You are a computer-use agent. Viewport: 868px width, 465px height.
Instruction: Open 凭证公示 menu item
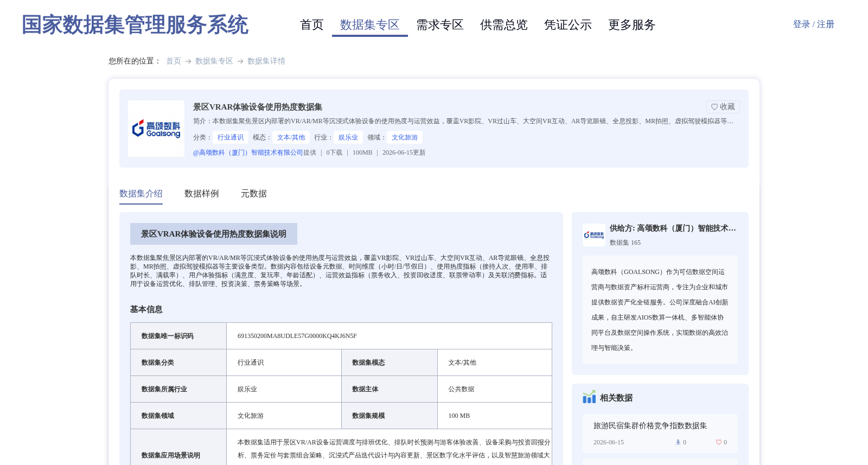tap(568, 25)
